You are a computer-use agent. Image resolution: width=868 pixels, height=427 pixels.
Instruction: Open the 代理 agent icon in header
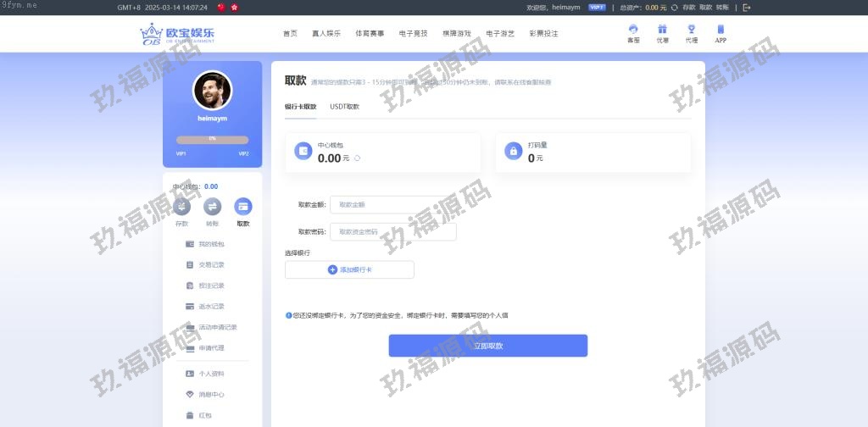[x=691, y=30]
